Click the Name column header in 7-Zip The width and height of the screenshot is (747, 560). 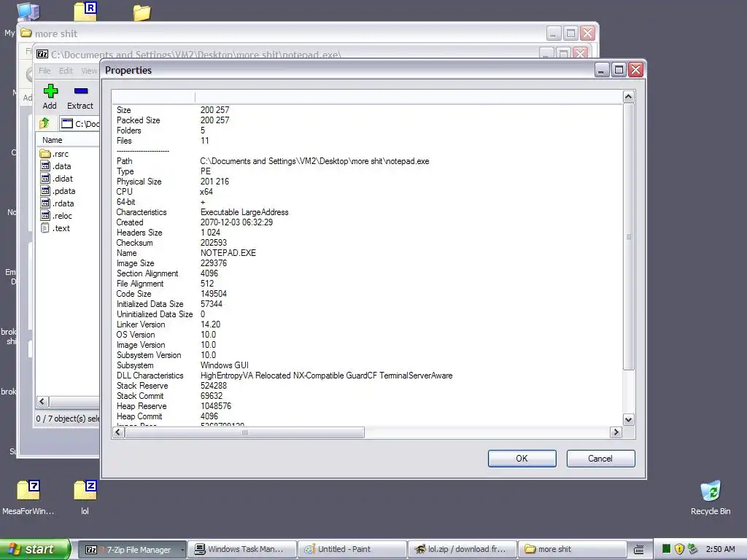point(68,140)
